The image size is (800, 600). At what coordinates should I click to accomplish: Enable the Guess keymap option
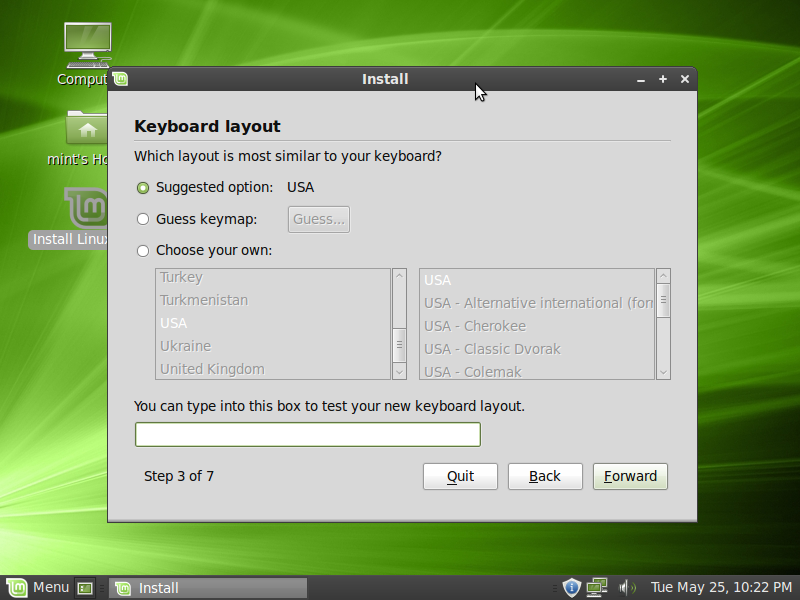(x=143, y=218)
